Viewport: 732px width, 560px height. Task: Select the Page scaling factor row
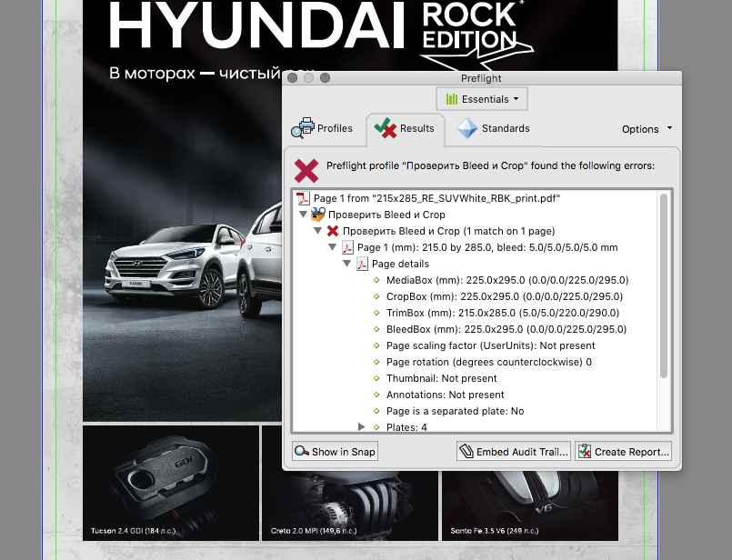(x=491, y=345)
